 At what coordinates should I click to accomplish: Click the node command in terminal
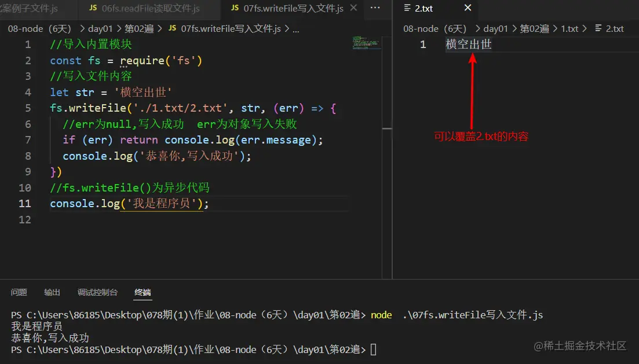pos(381,315)
